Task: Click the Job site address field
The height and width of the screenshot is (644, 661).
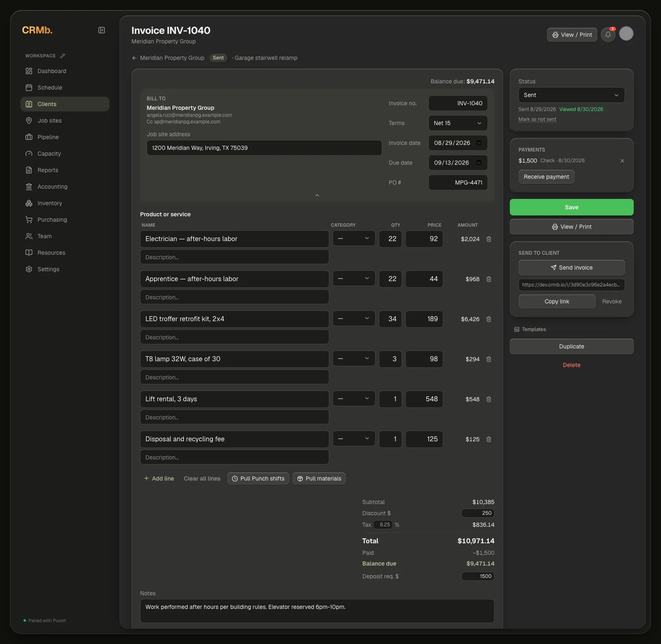Action: tap(264, 148)
